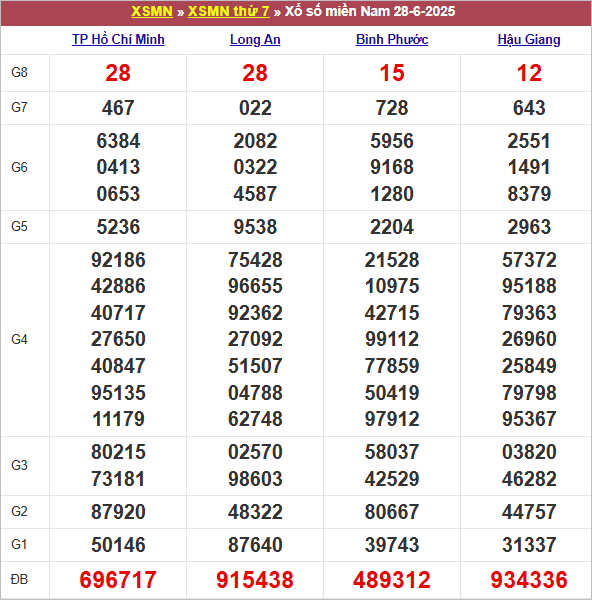Click the header text Xổ số miền Nam 28-6-2025
Screen dimensions: 592x600
click(x=370, y=11)
